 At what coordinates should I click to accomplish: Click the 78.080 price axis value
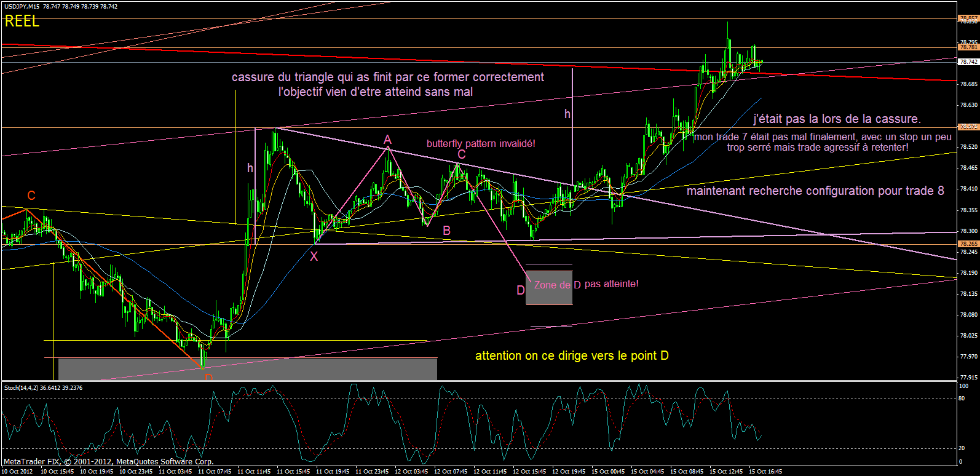[968, 314]
